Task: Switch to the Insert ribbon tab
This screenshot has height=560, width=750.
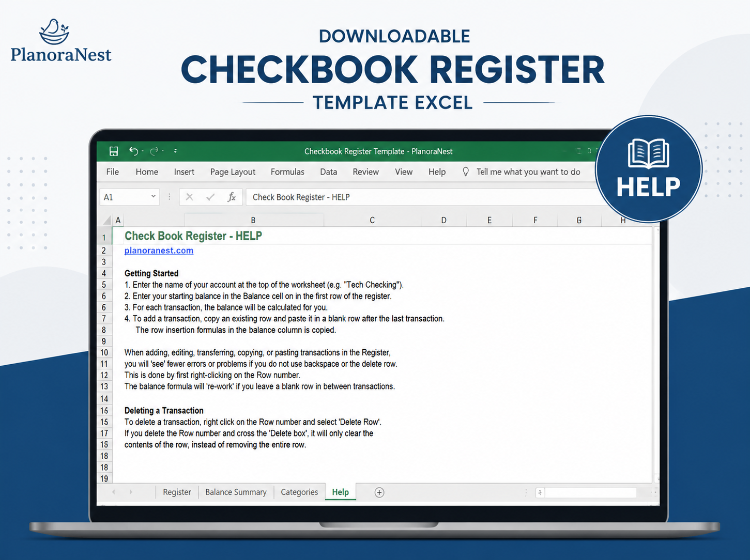Action: (x=184, y=172)
